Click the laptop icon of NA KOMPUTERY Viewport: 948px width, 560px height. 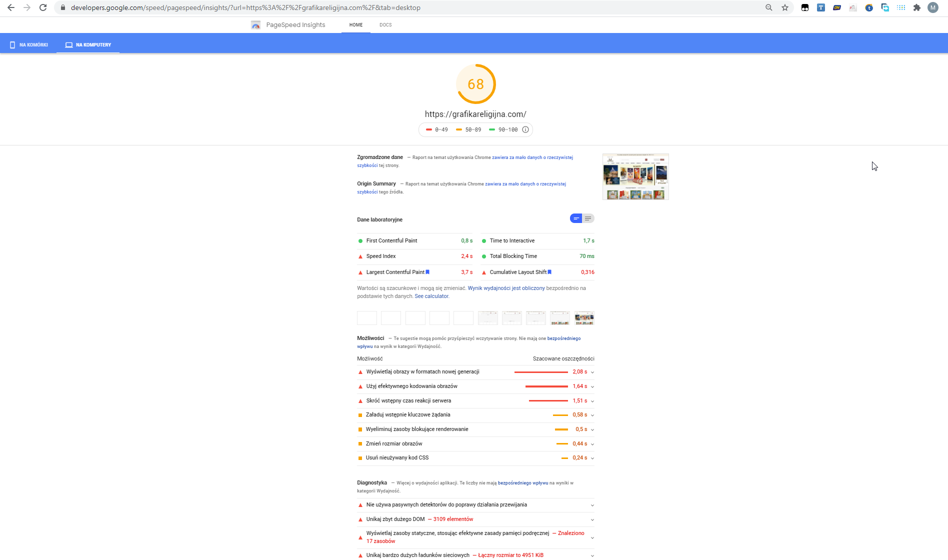(x=69, y=45)
